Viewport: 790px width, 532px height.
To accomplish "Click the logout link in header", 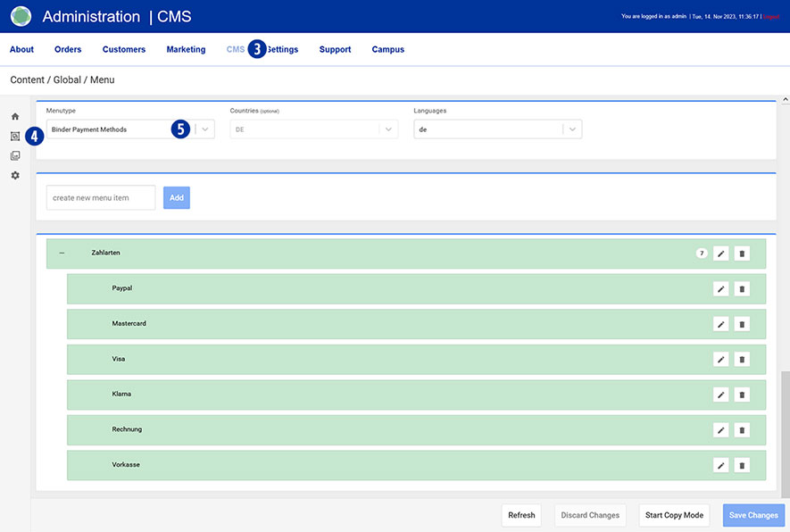I will (x=772, y=16).
